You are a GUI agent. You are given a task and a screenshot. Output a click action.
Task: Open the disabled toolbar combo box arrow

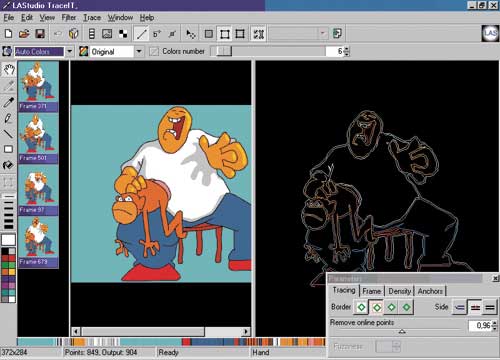click(323, 33)
